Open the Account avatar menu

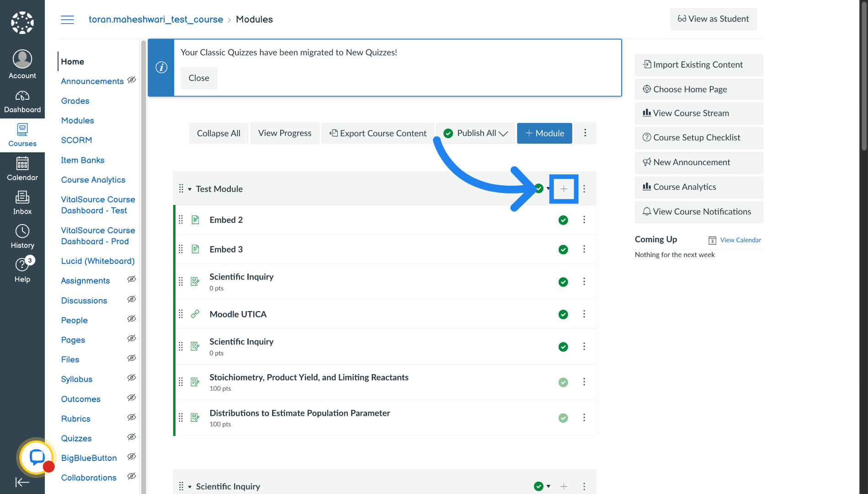22,64
